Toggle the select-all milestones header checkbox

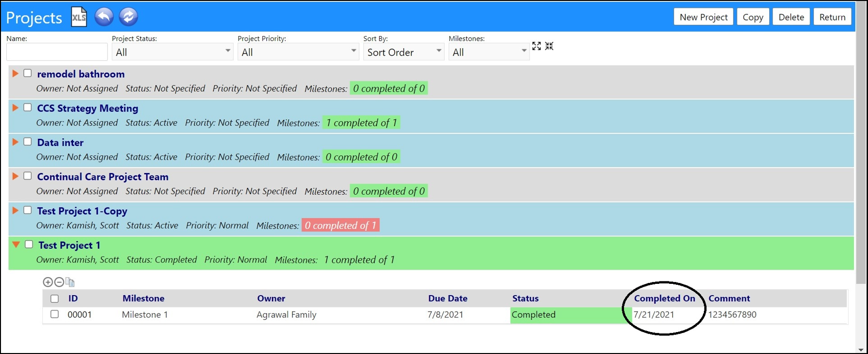click(x=55, y=298)
